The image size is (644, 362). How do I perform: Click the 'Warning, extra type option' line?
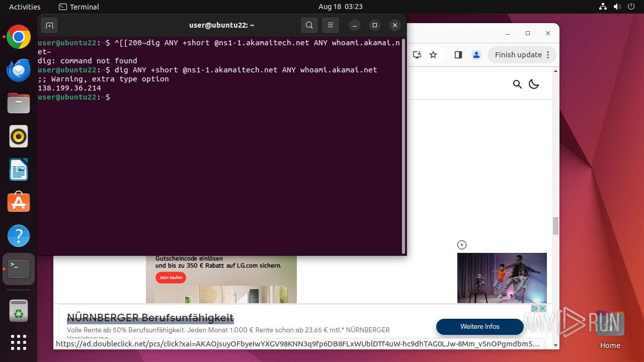pyautogui.click(x=103, y=79)
